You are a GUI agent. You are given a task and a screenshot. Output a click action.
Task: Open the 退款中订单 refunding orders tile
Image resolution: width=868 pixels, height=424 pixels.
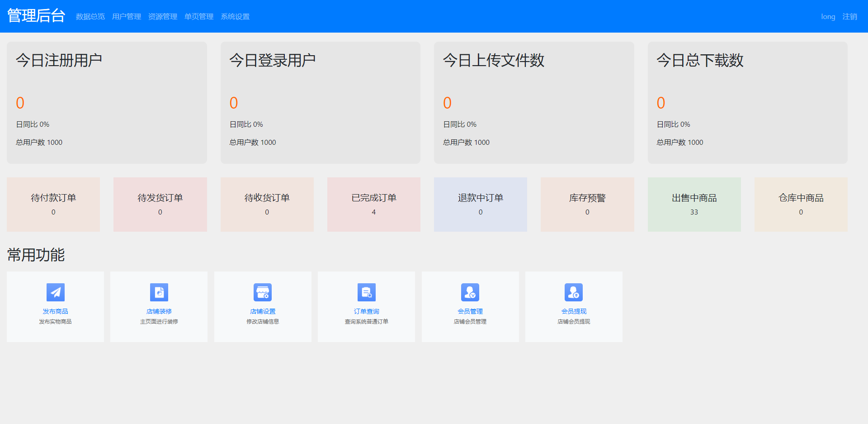[x=480, y=204]
